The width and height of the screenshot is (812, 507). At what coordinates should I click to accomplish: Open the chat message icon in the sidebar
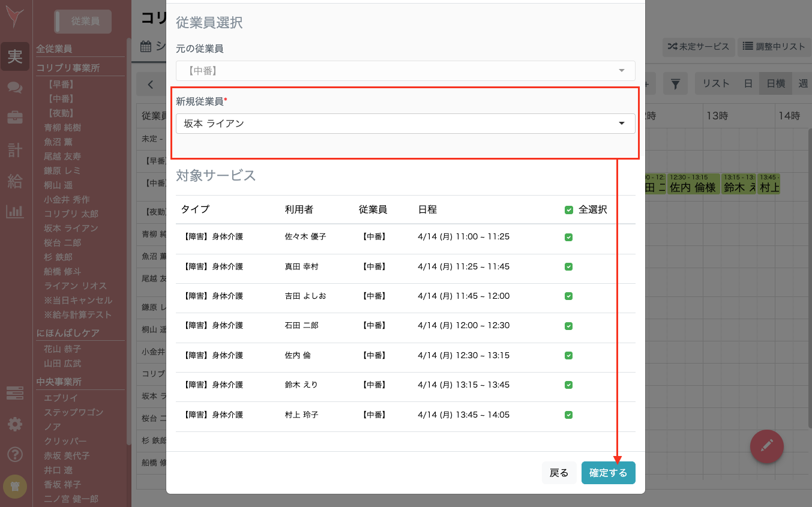[x=16, y=88]
